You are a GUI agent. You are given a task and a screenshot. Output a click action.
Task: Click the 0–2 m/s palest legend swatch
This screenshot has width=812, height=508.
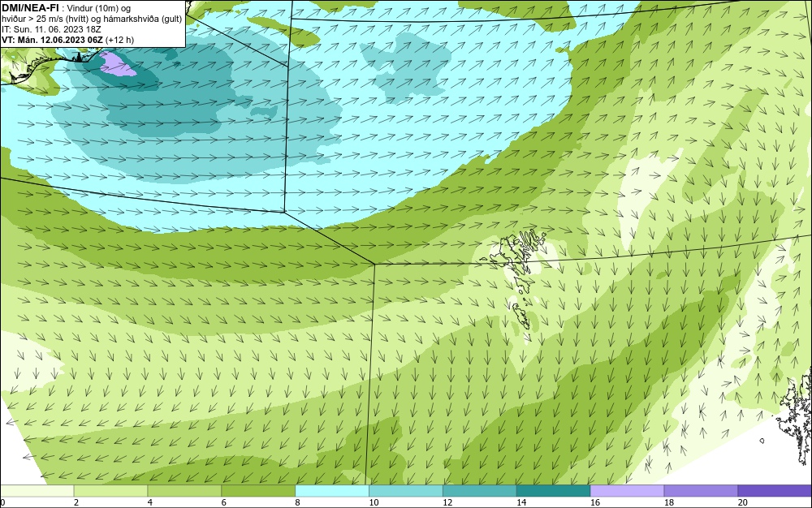(37, 491)
